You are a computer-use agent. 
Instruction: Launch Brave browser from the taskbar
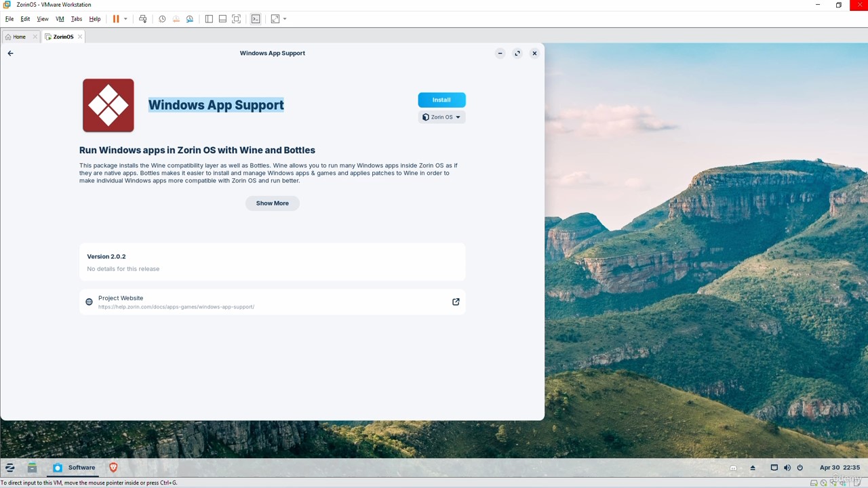click(x=113, y=468)
